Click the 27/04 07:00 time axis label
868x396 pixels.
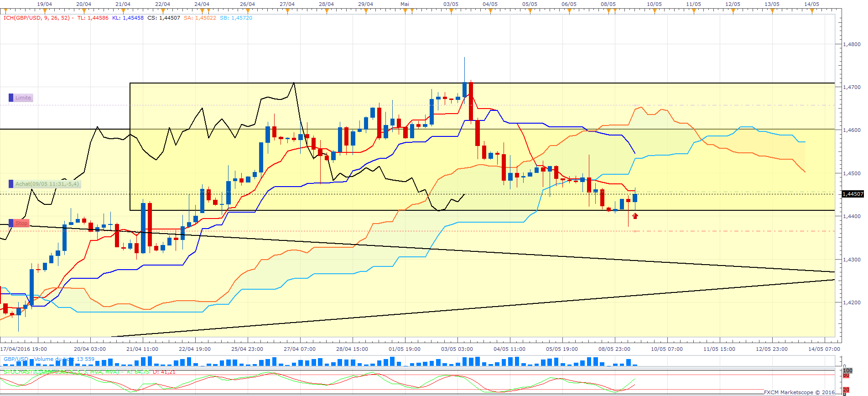tap(300, 349)
